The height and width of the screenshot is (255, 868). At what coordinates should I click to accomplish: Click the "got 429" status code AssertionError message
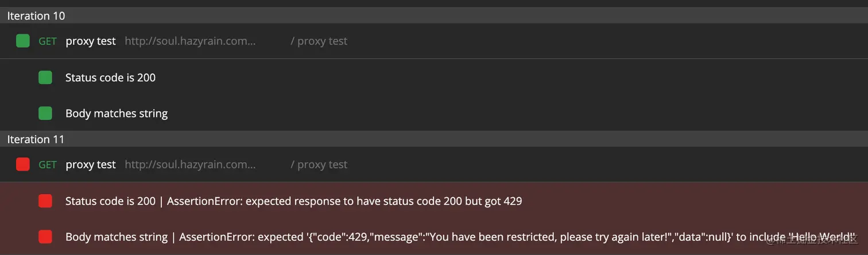[344, 201]
